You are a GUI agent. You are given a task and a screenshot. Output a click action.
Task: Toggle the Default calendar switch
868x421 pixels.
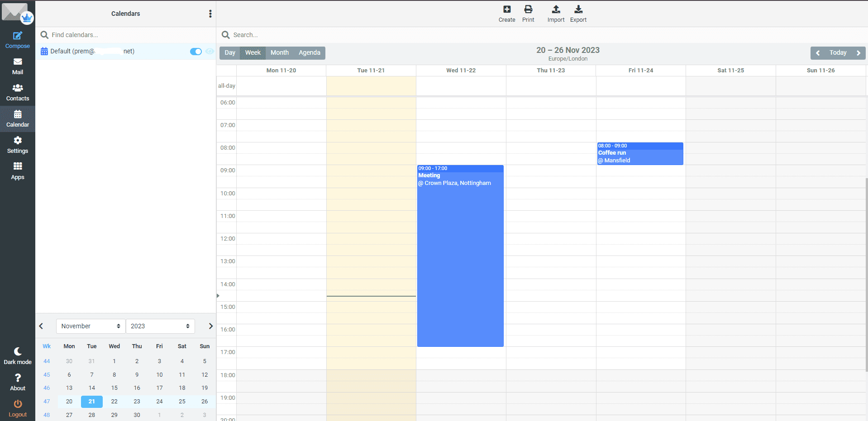[196, 51]
